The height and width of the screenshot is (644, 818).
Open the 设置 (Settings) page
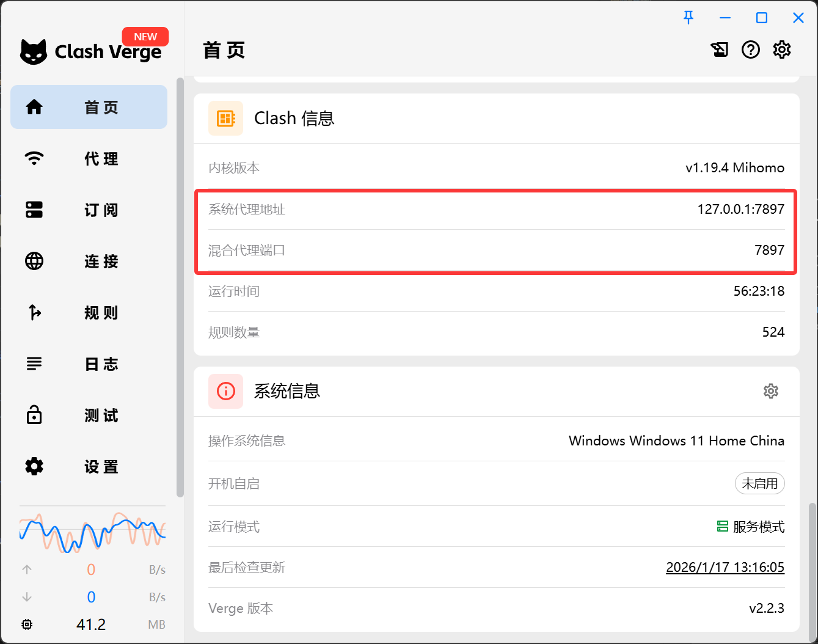click(89, 466)
